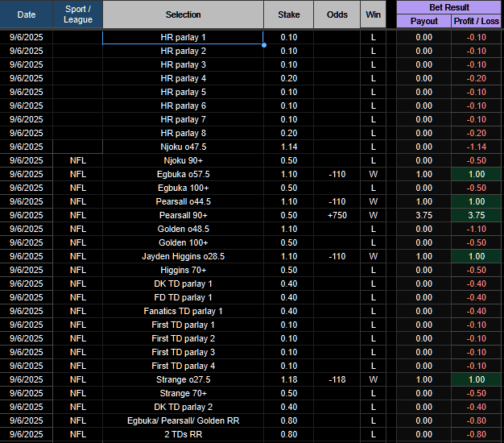Click the -118 odds cell

[337, 379]
